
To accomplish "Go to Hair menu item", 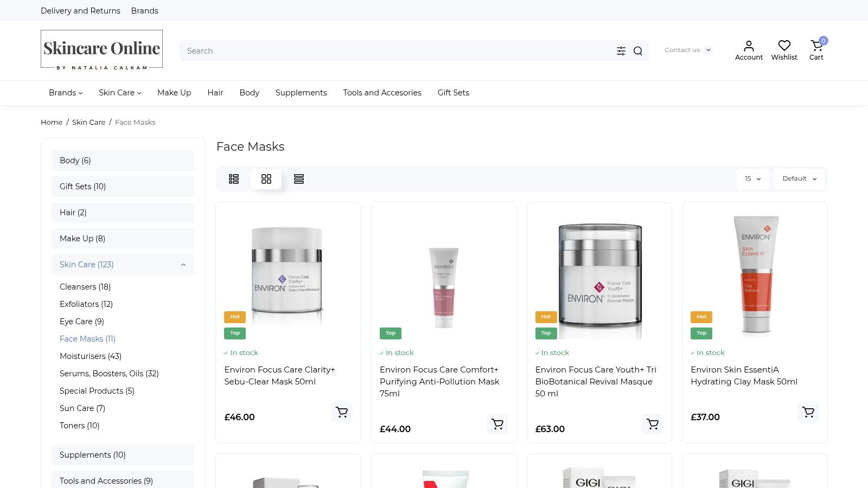I will (215, 93).
